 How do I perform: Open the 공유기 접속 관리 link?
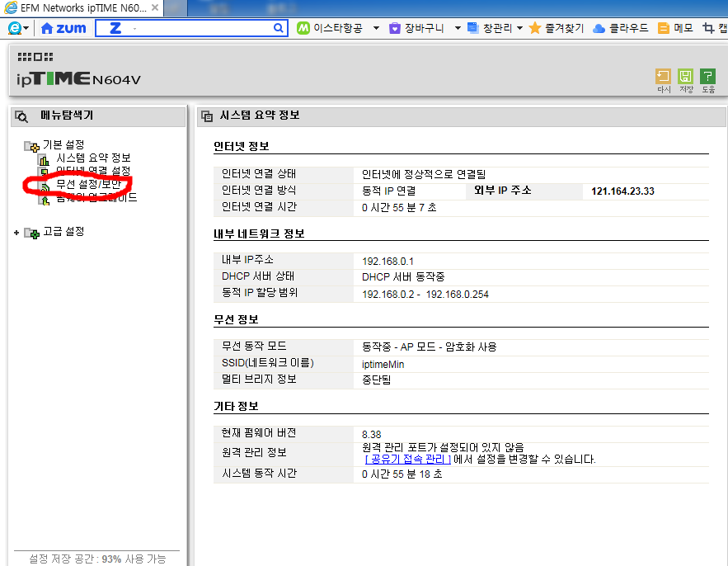pos(408,459)
